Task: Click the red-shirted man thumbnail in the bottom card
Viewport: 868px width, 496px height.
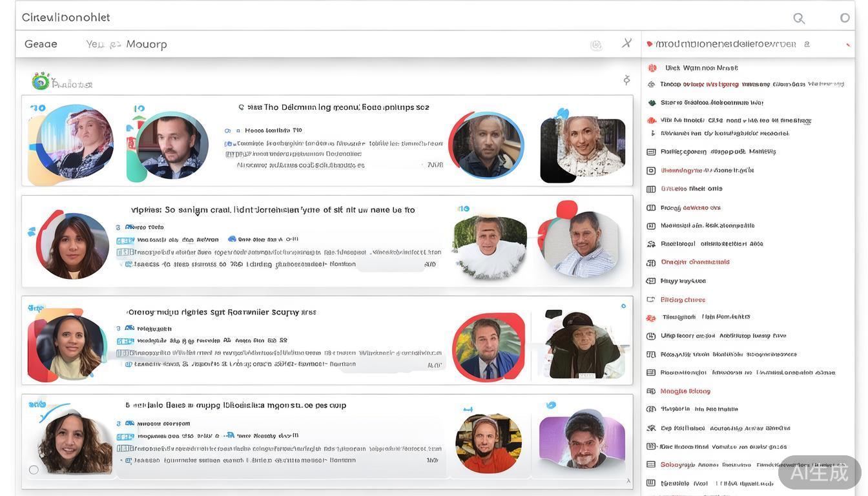Action: coord(488,442)
